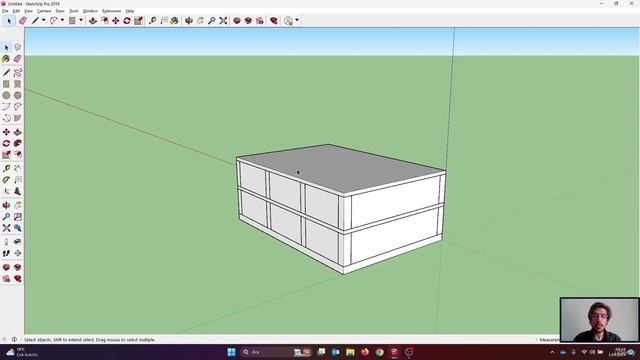
Task: Click Zoom Extents in the top toolbar
Action: tap(223, 20)
